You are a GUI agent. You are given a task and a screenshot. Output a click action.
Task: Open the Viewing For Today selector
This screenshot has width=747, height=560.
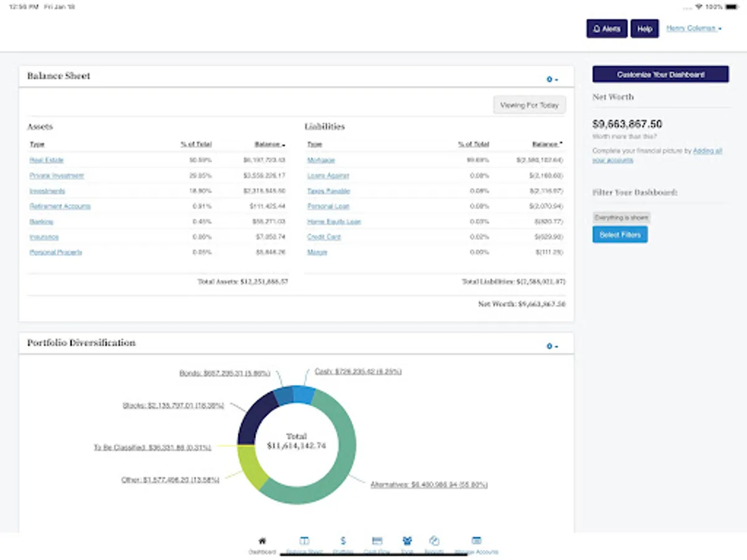click(x=529, y=105)
